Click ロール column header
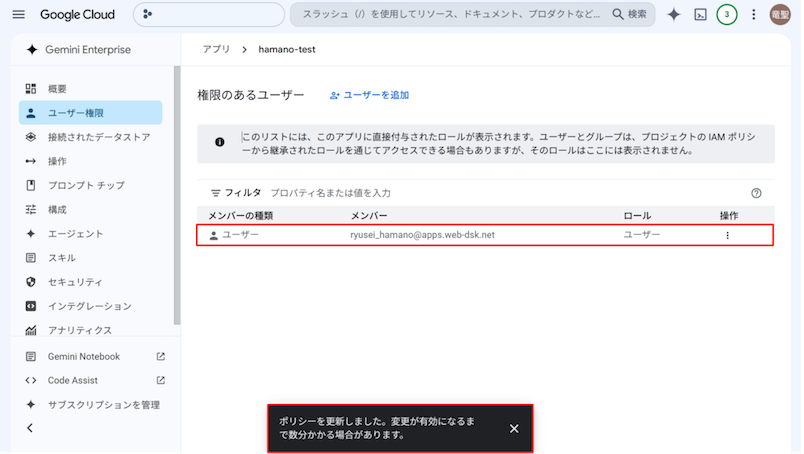 [637, 216]
